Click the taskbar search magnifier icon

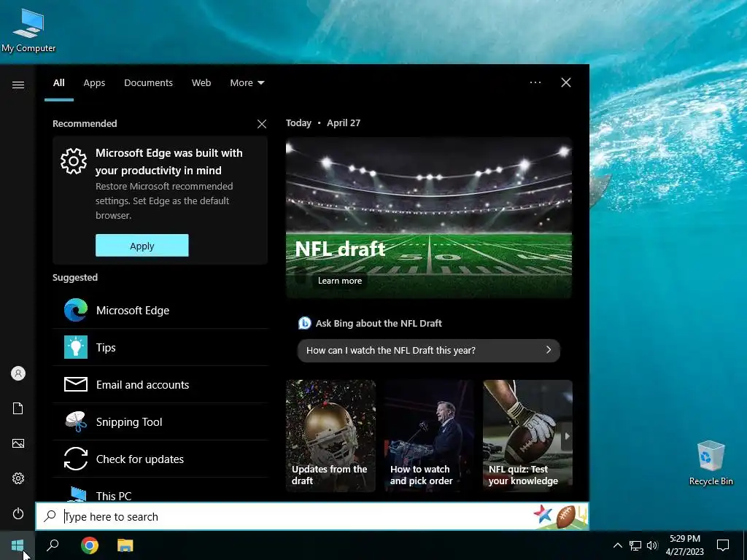(53, 545)
